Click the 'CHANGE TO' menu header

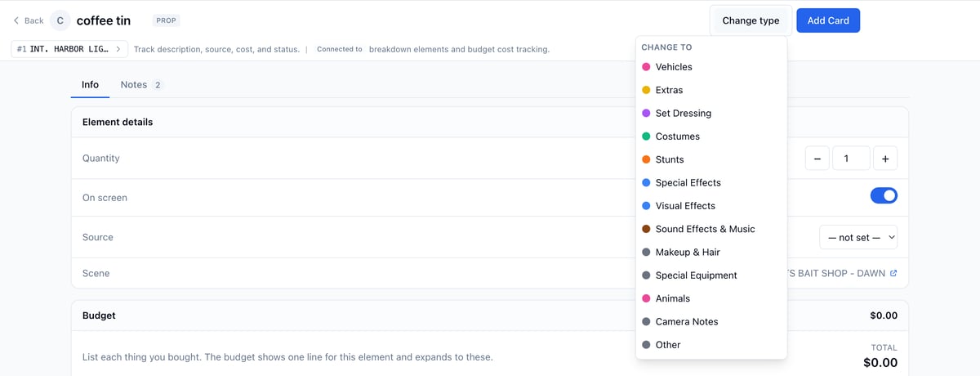(666, 47)
